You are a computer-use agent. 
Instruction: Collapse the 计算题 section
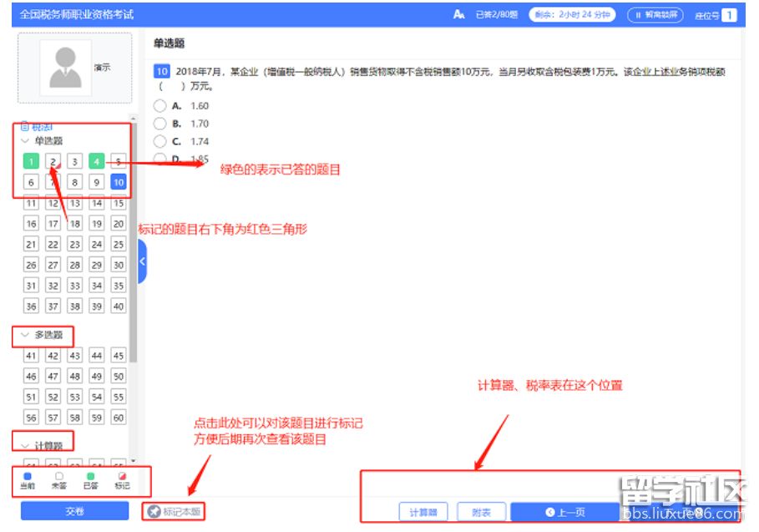point(26,445)
